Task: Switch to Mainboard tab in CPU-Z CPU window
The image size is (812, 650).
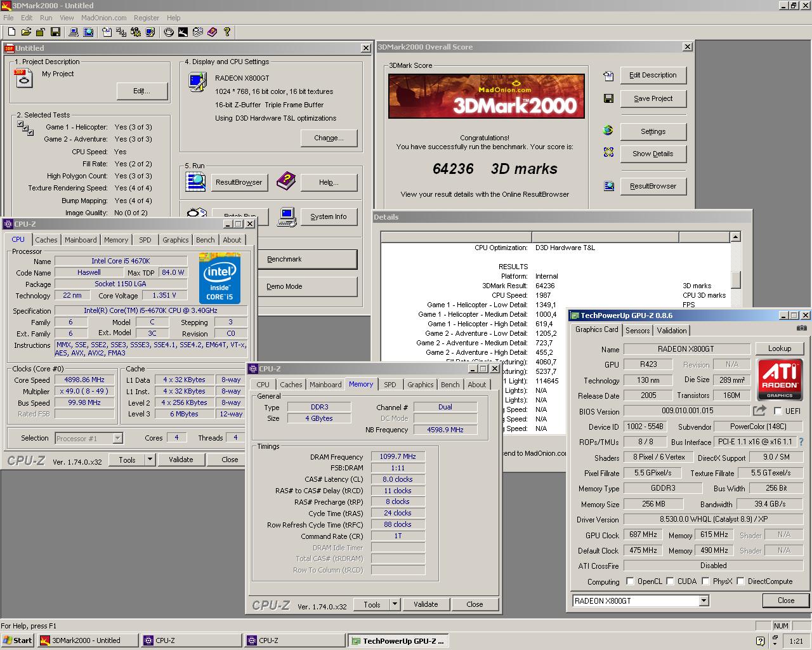Action: pyautogui.click(x=81, y=240)
